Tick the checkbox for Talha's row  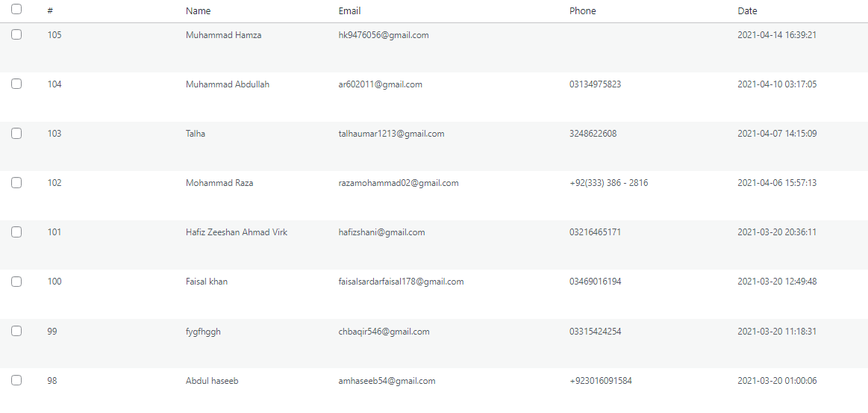coord(16,133)
